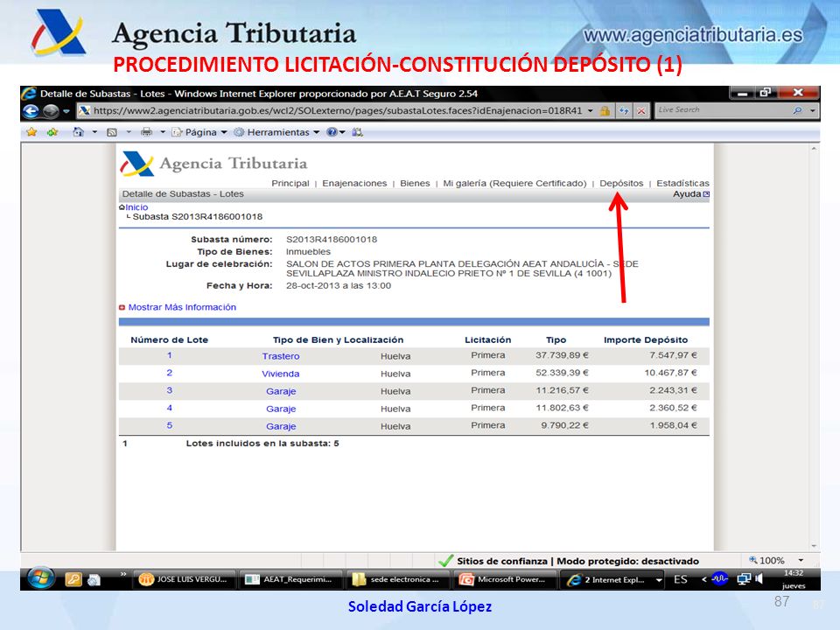Click the volume speaker tray icon

tap(759, 578)
